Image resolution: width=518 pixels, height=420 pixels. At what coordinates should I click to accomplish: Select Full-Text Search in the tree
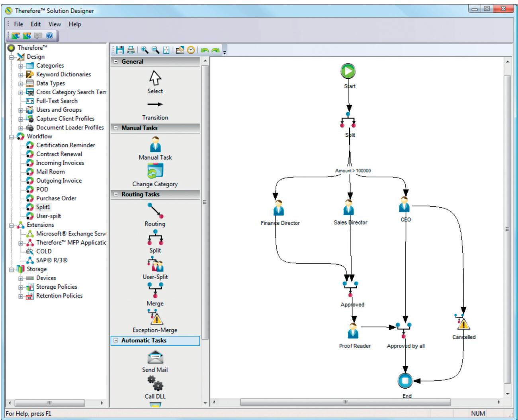[57, 101]
